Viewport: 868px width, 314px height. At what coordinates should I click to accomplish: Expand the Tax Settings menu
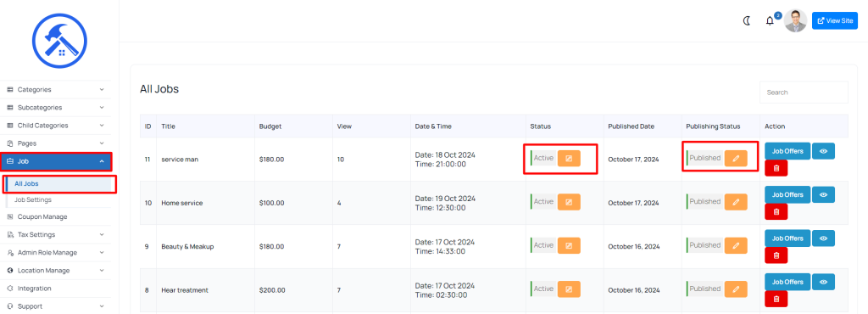pos(55,235)
